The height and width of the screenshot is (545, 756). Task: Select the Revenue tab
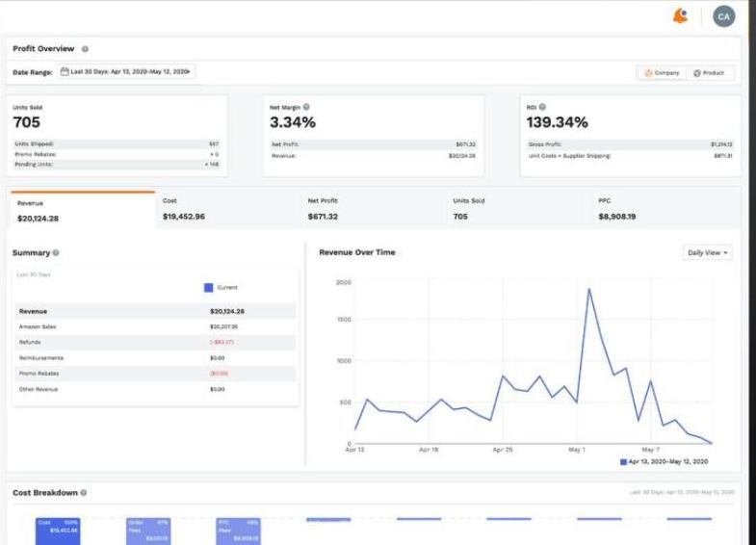tap(83, 210)
